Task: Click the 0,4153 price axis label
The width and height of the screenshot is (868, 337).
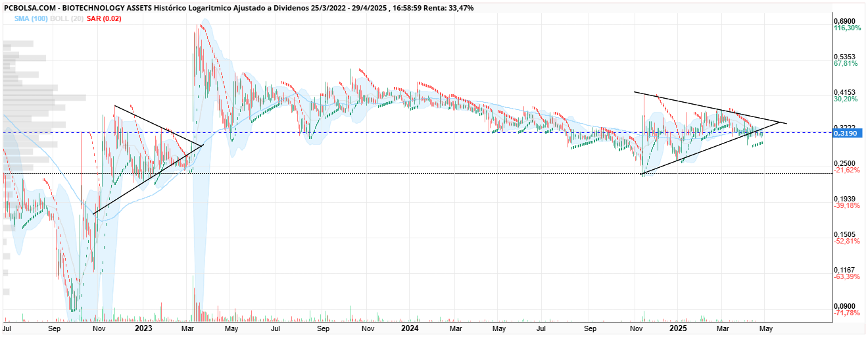Action: (844, 92)
